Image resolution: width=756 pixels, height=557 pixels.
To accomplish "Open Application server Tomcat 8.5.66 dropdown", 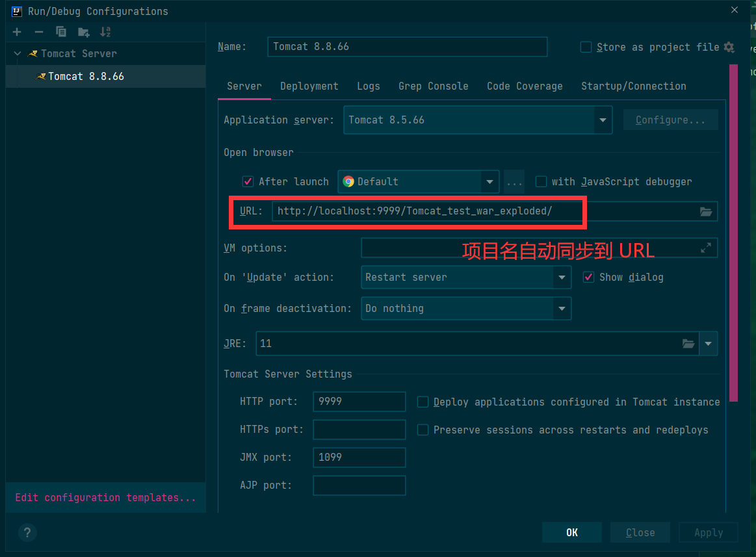I will click(x=478, y=120).
